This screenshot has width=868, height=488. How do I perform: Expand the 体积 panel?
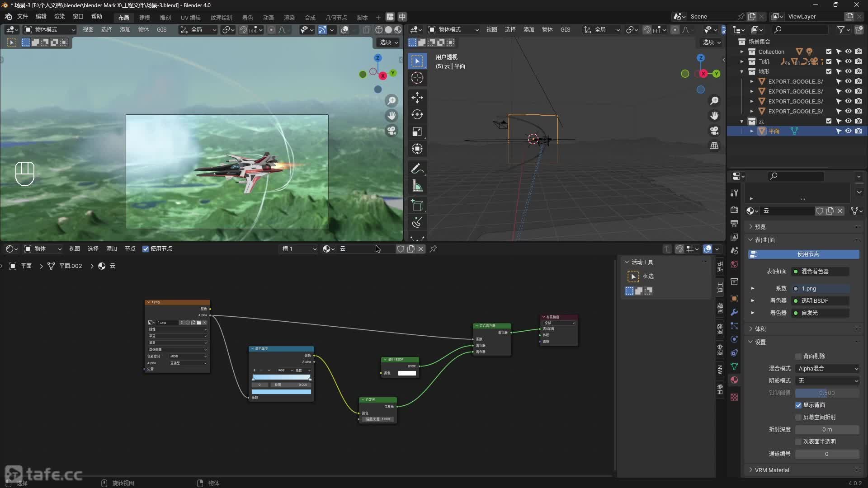tap(759, 328)
